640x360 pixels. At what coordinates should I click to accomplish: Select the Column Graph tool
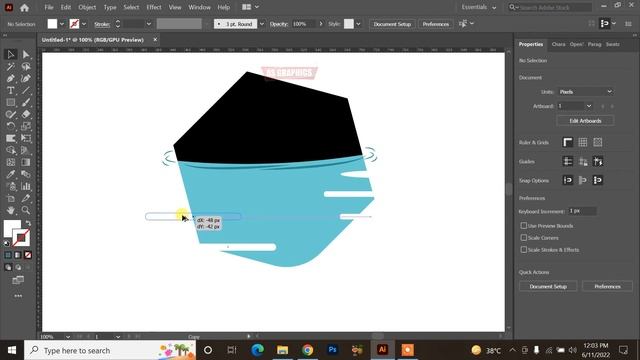click(x=26, y=186)
